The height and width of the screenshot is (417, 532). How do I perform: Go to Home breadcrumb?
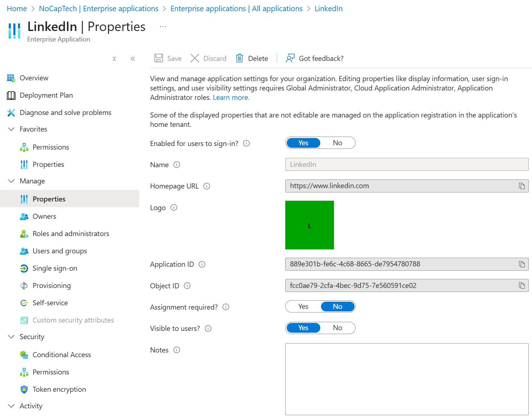(x=17, y=9)
